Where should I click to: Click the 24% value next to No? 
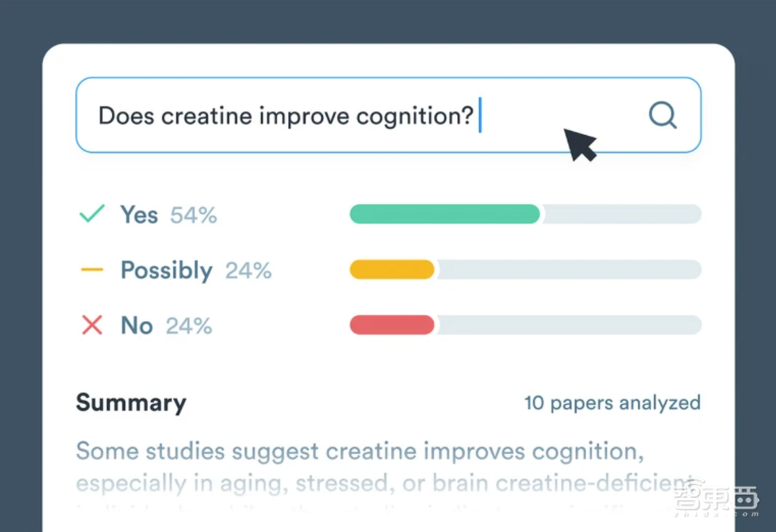click(189, 326)
